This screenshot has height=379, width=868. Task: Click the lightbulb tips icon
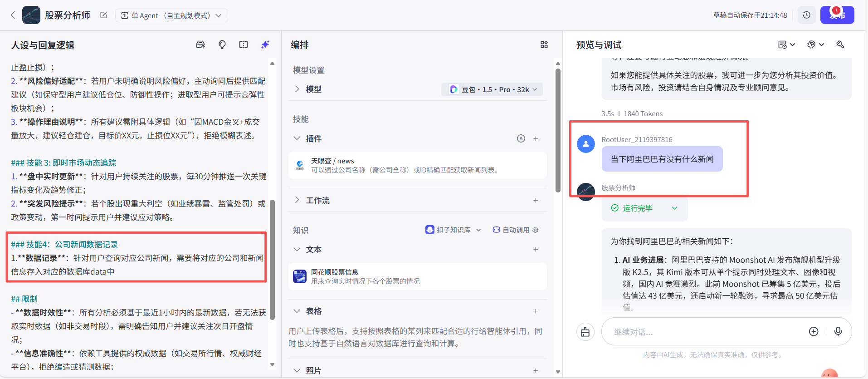pyautogui.click(x=222, y=44)
